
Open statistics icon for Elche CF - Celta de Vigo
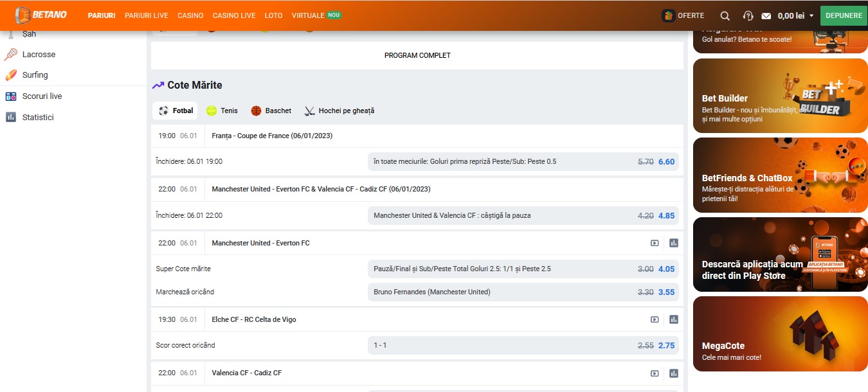click(x=674, y=319)
